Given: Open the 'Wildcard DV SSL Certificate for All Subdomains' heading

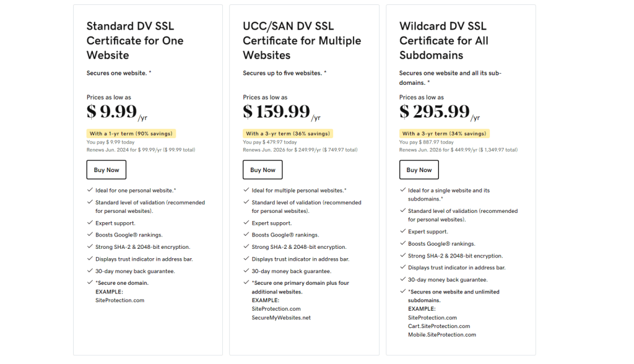Looking at the screenshot, I should [x=444, y=40].
